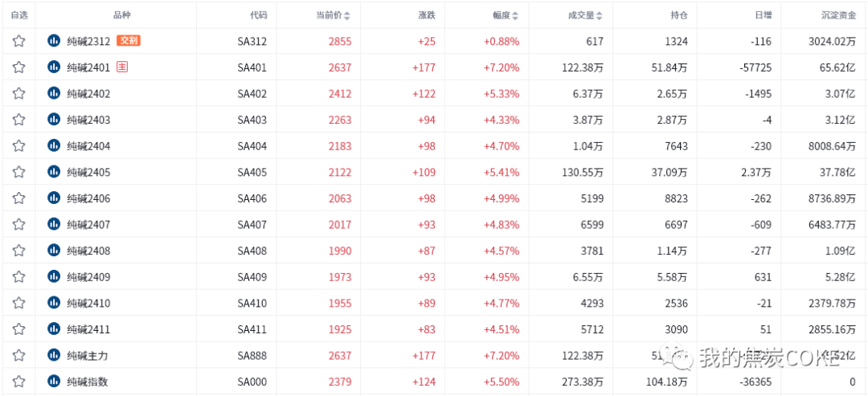
Task: Open chart icon next to 纯碱2406
Action: 54,198
